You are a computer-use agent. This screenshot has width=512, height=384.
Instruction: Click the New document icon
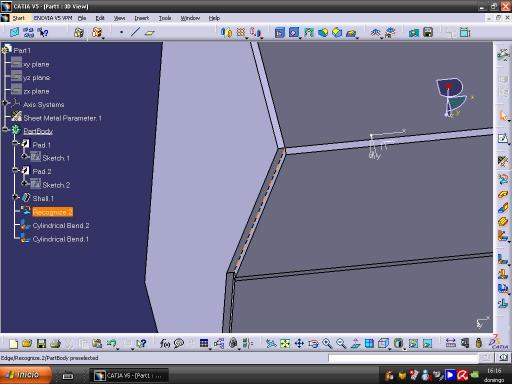(14, 343)
